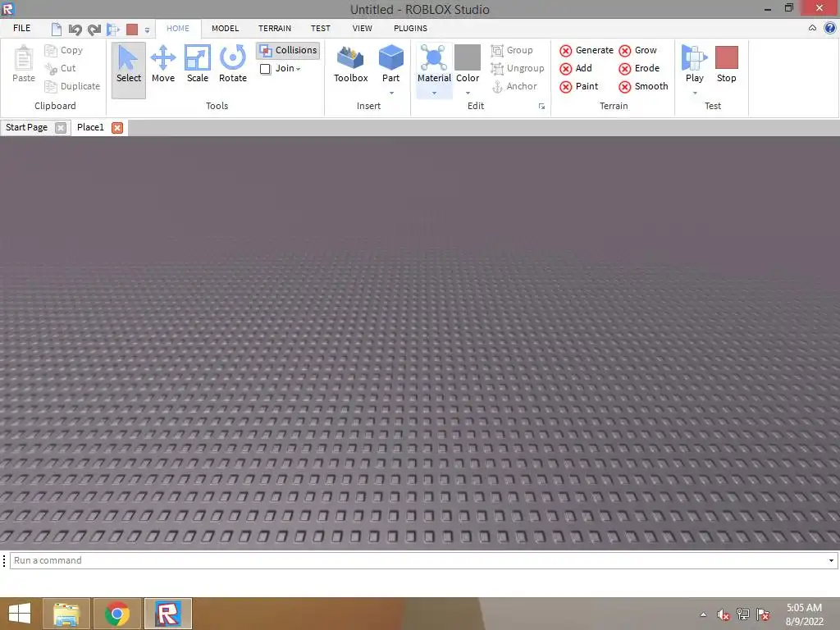The width and height of the screenshot is (840, 630).
Task: Open Chrome from the taskbar
Action: (117, 614)
